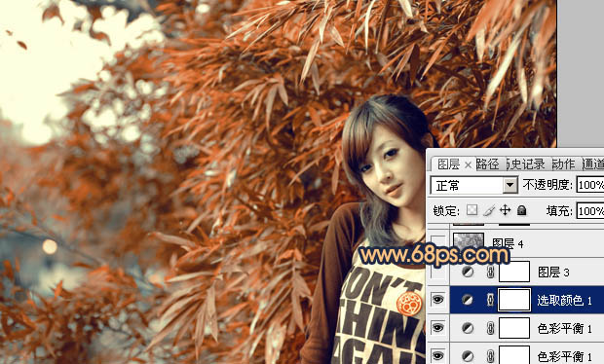The image size is (604, 364).
Task: Select the 图层 4 layer name
Action: point(509,243)
